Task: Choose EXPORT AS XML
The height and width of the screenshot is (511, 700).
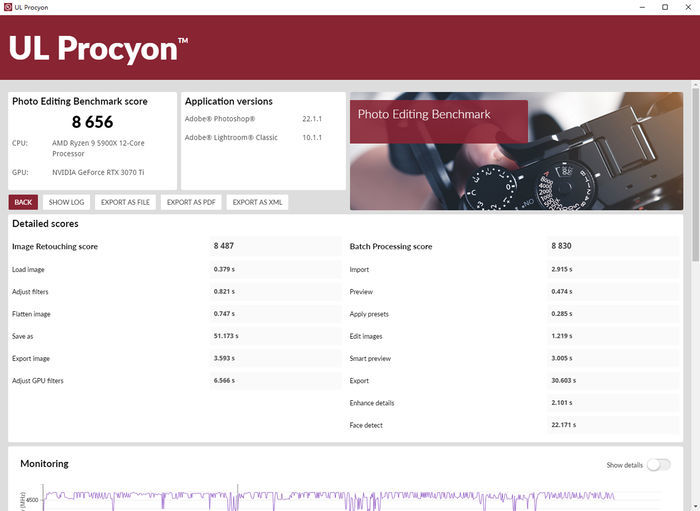Action: [x=257, y=202]
